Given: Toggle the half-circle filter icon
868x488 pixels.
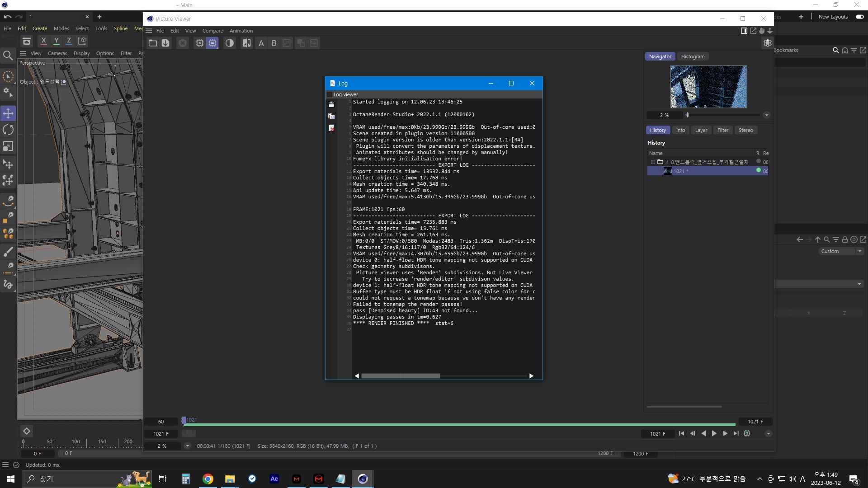Looking at the screenshot, I should point(230,43).
